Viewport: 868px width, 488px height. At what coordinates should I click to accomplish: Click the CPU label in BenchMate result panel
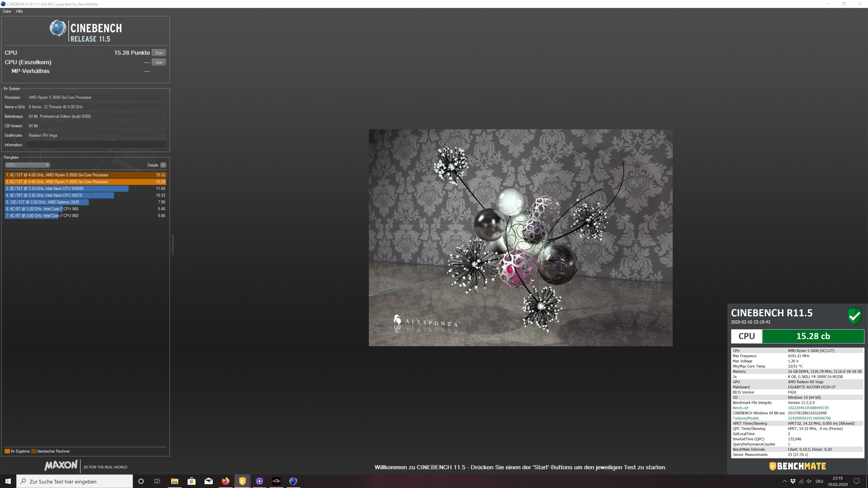tap(746, 336)
